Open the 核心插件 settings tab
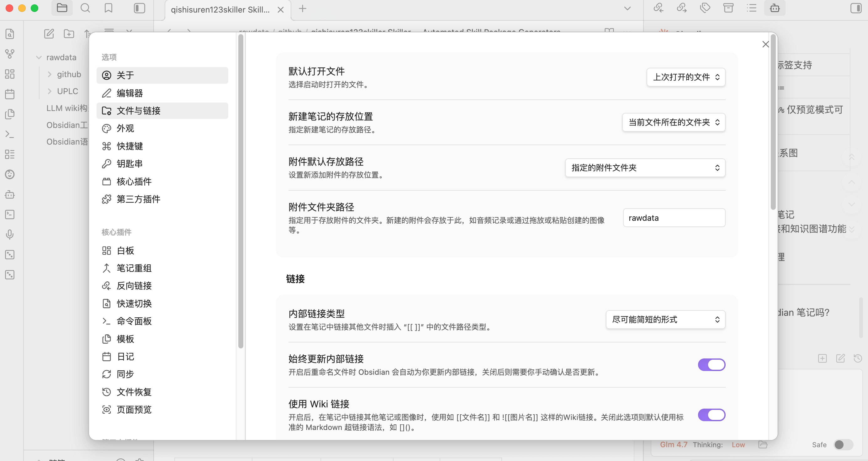The height and width of the screenshot is (461, 868). tap(162, 182)
